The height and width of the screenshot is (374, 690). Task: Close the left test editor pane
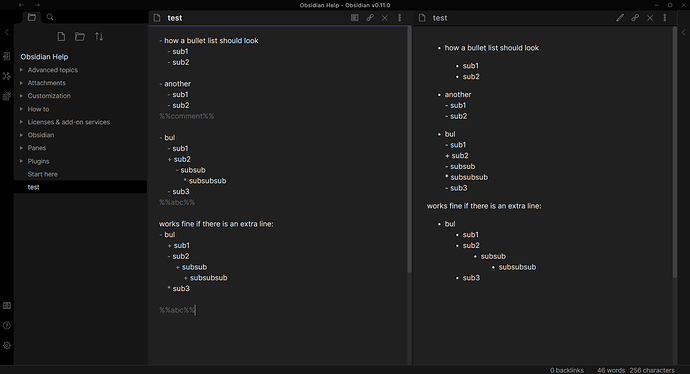[385, 18]
